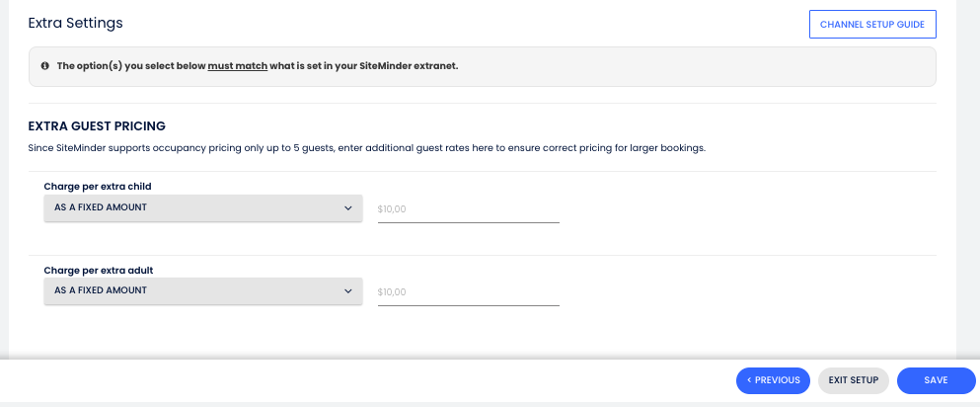
Task: Go back with the Previous button
Action: tap(773, 380)
